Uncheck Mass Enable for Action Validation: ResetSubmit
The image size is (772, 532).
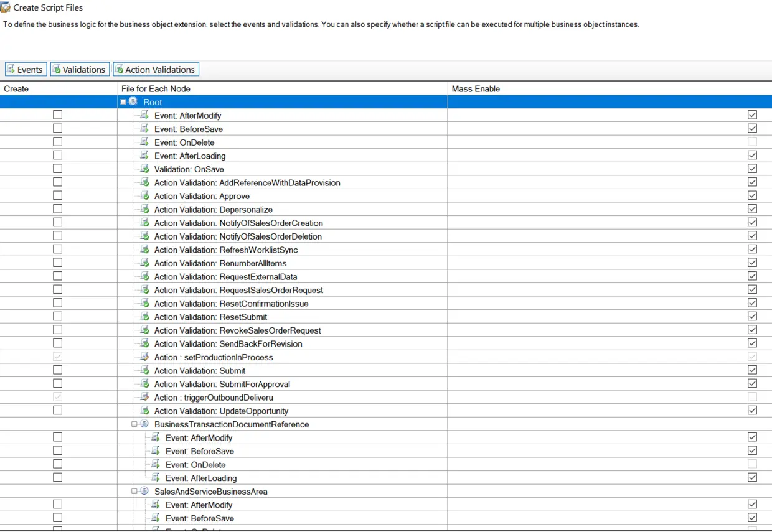(752, 317)
